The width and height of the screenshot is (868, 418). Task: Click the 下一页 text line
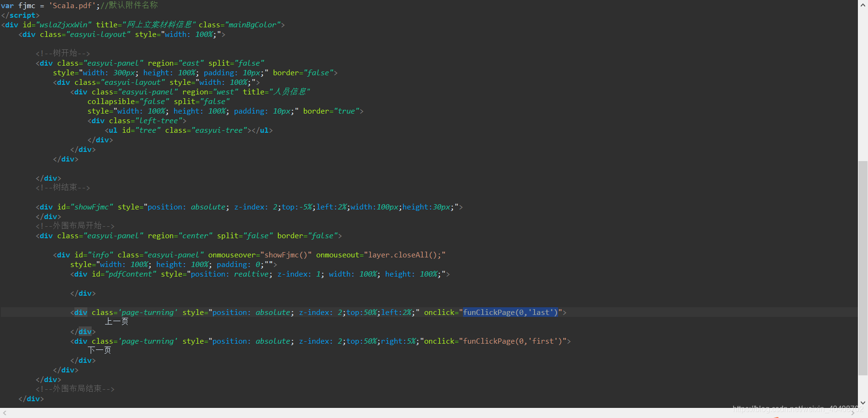99,350
